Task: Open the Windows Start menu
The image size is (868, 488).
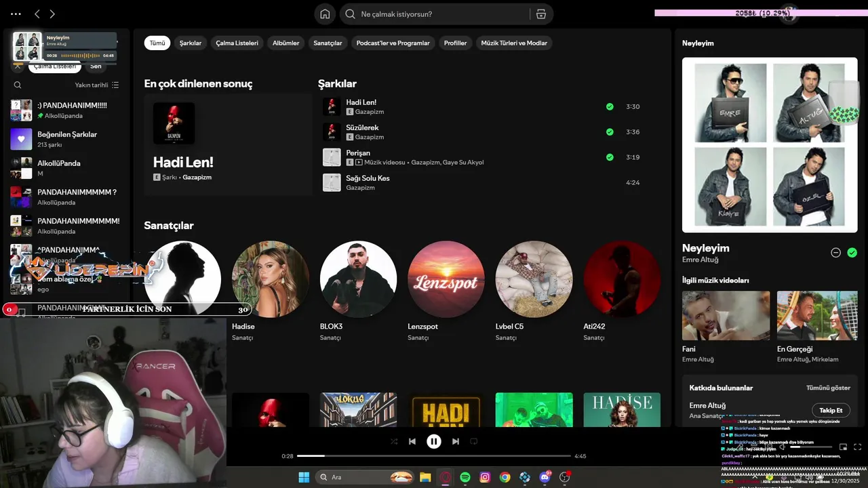Action: point(304,477)
